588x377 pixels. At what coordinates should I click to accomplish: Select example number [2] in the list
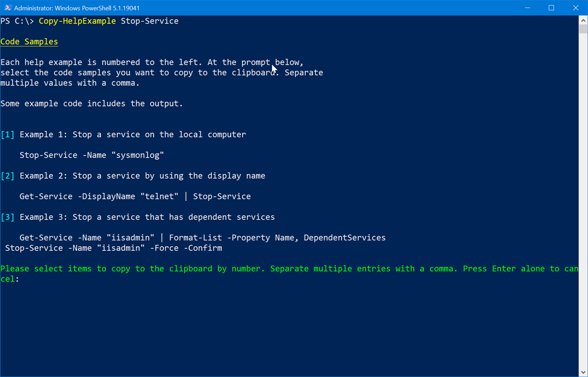coord(7,175)
